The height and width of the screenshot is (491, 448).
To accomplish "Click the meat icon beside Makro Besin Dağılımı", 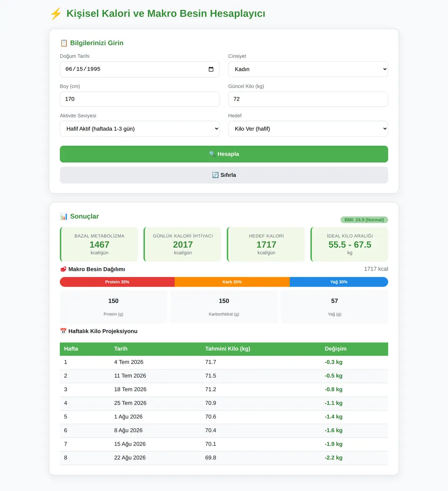I will point(63,269).
